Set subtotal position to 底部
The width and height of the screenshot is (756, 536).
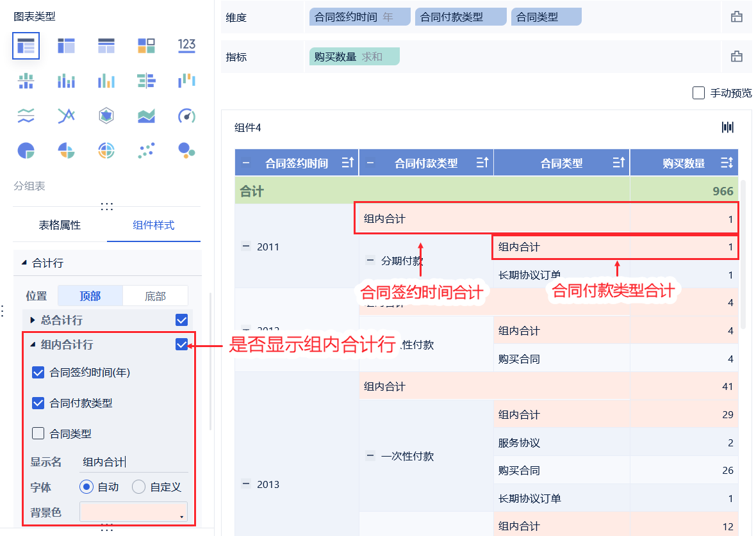coord(155,295)
